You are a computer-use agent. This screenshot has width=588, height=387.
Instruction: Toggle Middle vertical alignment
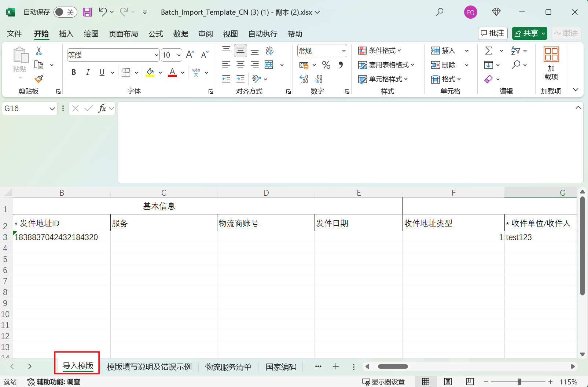(240, 51)
